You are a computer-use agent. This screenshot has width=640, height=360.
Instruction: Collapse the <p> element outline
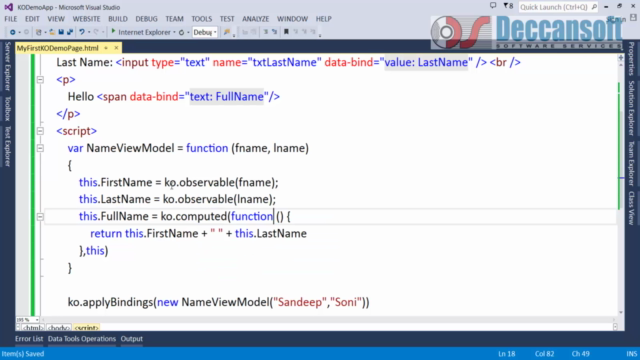click(x=40, y=80)
